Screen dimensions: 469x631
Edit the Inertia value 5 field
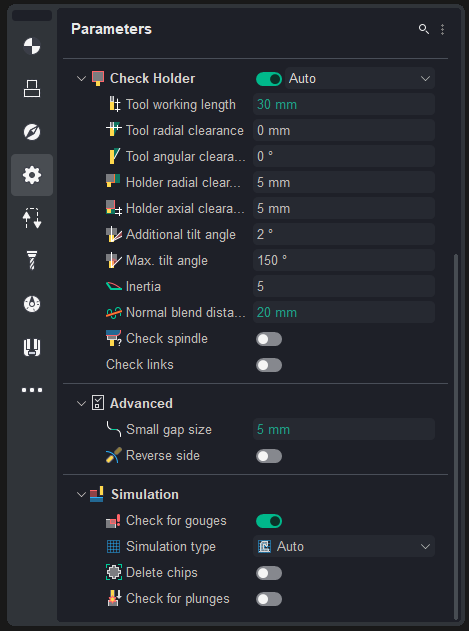344,286
